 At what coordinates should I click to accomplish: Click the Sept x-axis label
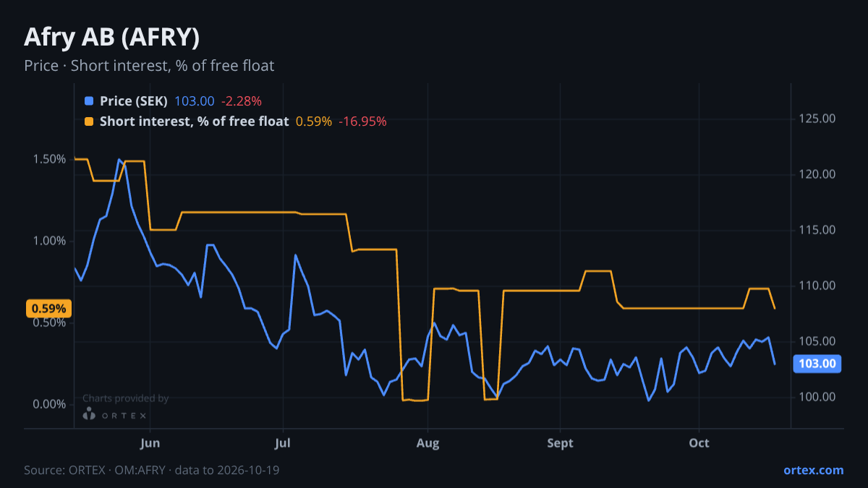(560, 442)
